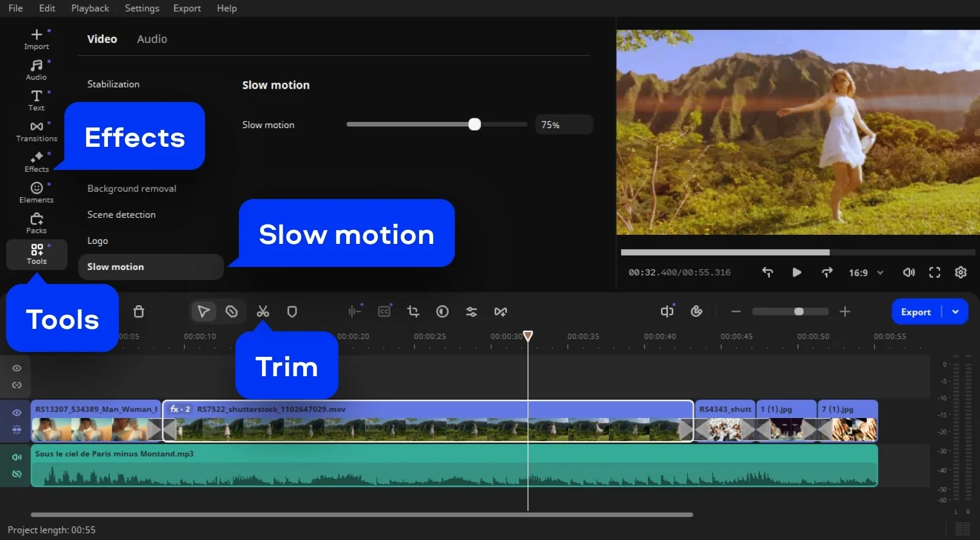Click the Export button
This screenshot has height=540, width=980.
(915, 312)
